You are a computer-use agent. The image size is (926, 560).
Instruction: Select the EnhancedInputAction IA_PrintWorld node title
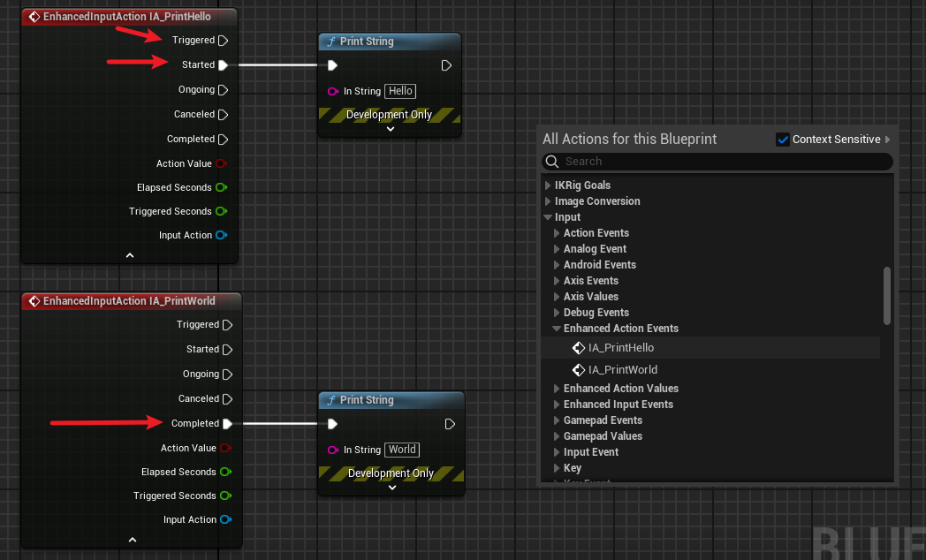pos(129,301)
